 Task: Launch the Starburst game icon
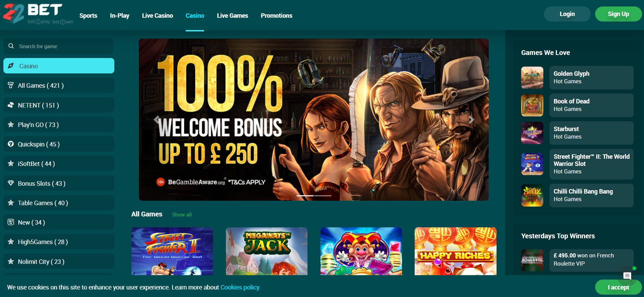(x=532, y=133)
